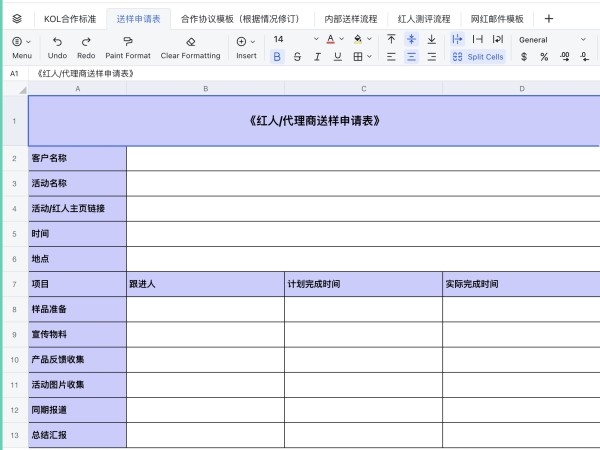Apply currency dollar format
This screenshot has width=600, height=450.
pyautogui.click(x=524, y=57)
